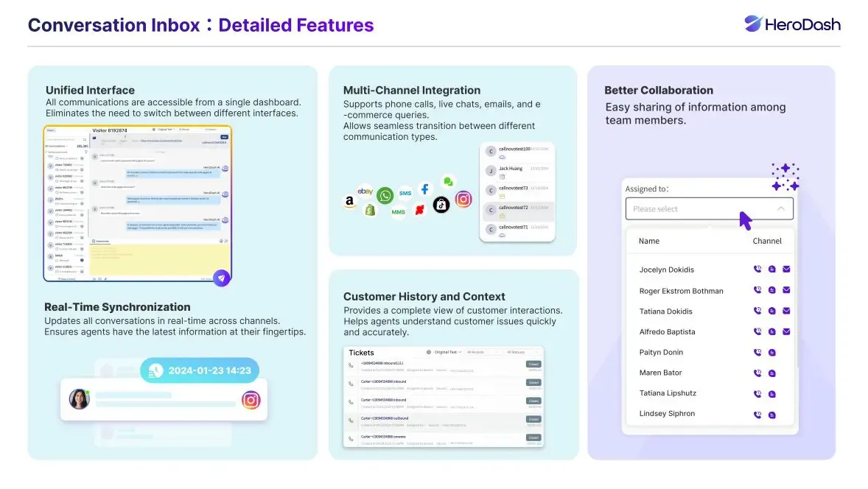Click phone icon for Lindsey Siphron
The width and height of the screenshot is (868, 489).
point(757,415)
